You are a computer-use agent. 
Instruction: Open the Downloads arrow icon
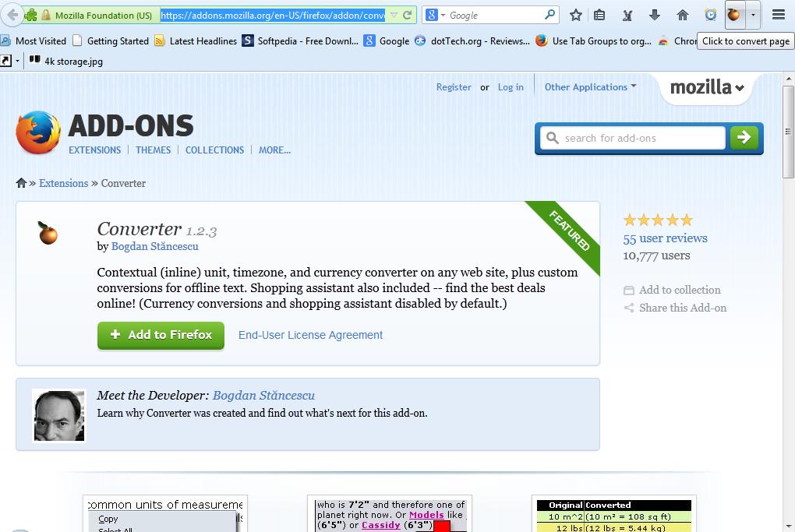point(655,15)
